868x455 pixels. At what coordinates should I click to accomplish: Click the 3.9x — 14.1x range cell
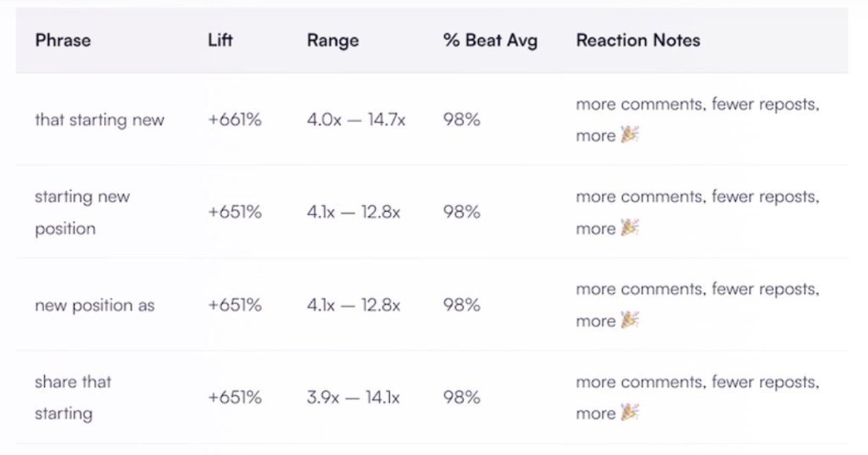click(x=353, y=397)
